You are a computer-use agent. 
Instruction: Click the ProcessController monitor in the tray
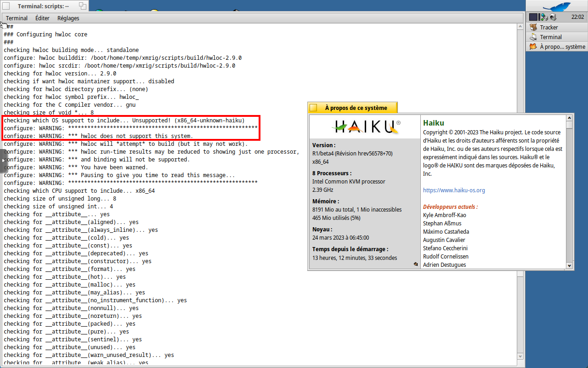pos(533,17)
